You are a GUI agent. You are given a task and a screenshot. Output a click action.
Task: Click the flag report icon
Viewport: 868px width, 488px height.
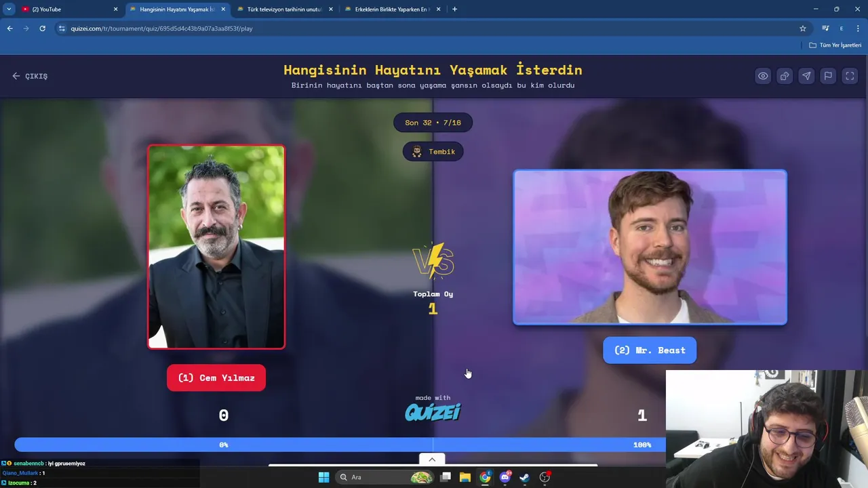coord(828,76)
